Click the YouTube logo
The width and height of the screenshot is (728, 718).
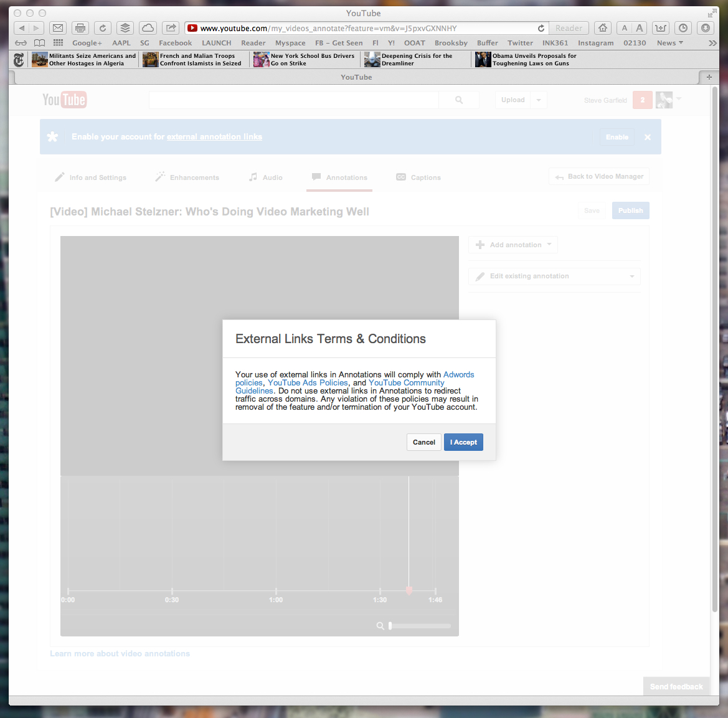[x=65, y=100]
